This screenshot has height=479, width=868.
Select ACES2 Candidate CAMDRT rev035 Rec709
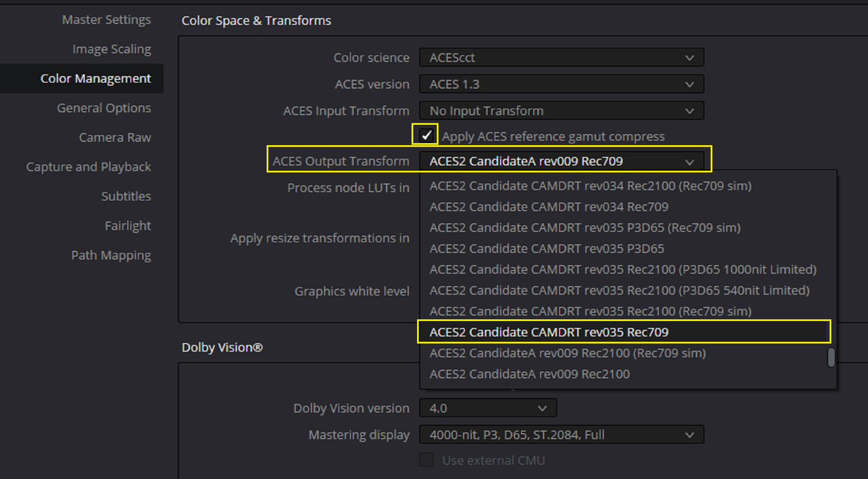[624, 332]
